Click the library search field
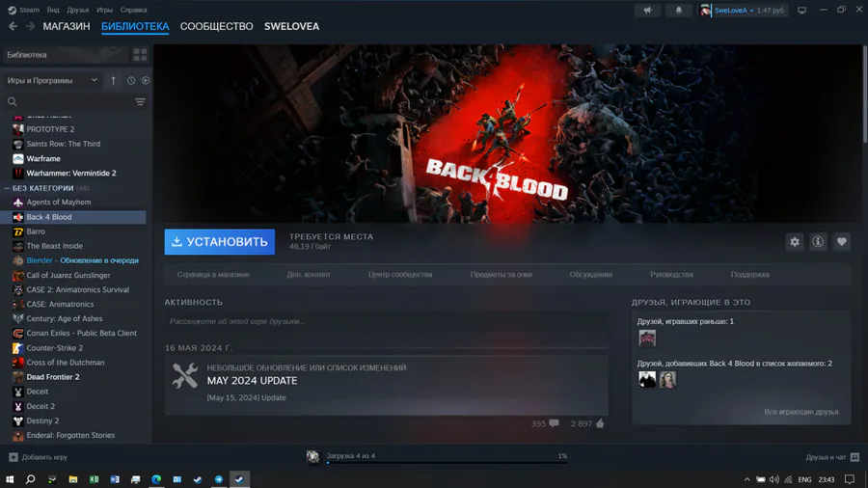 point(76,102)
